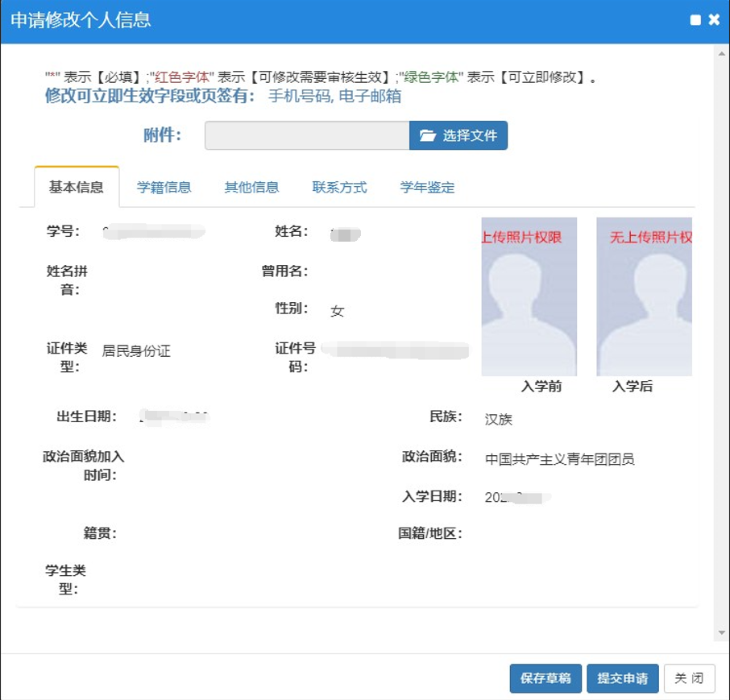Select the 其他信息 tab
The image size is (730, 700).
251,187
